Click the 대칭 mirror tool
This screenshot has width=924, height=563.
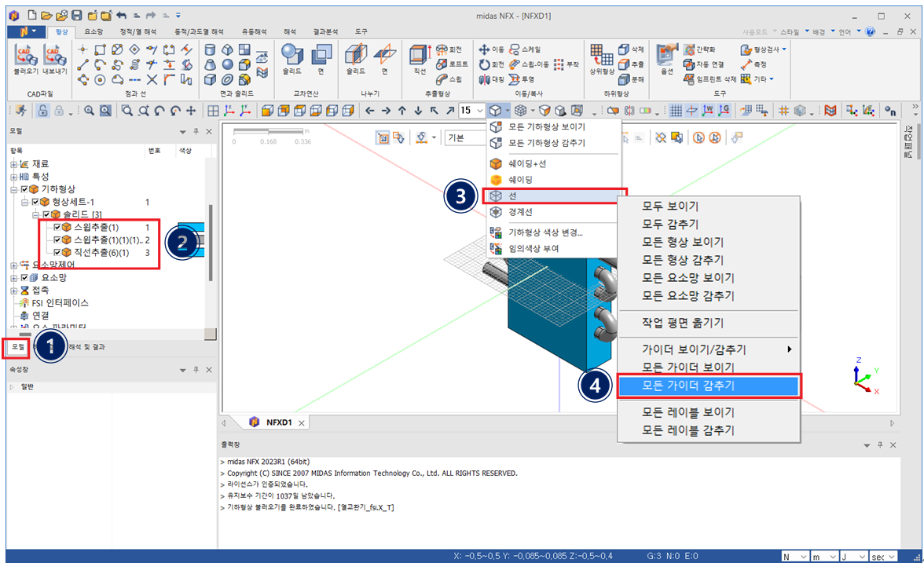click(x=492, y=79)
